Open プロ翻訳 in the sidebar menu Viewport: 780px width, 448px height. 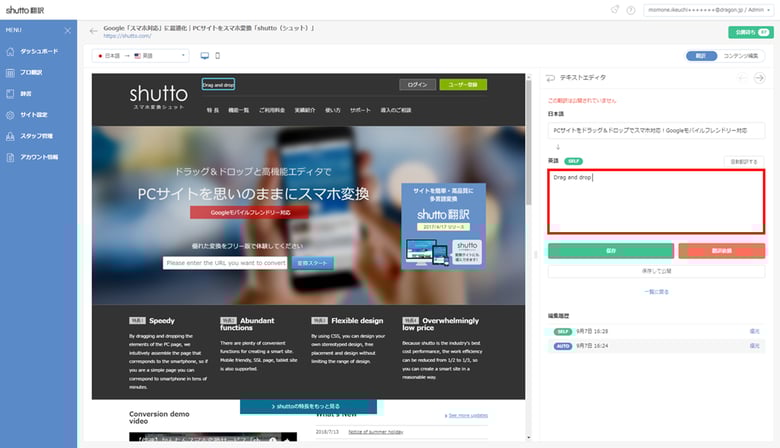(31, 73)
